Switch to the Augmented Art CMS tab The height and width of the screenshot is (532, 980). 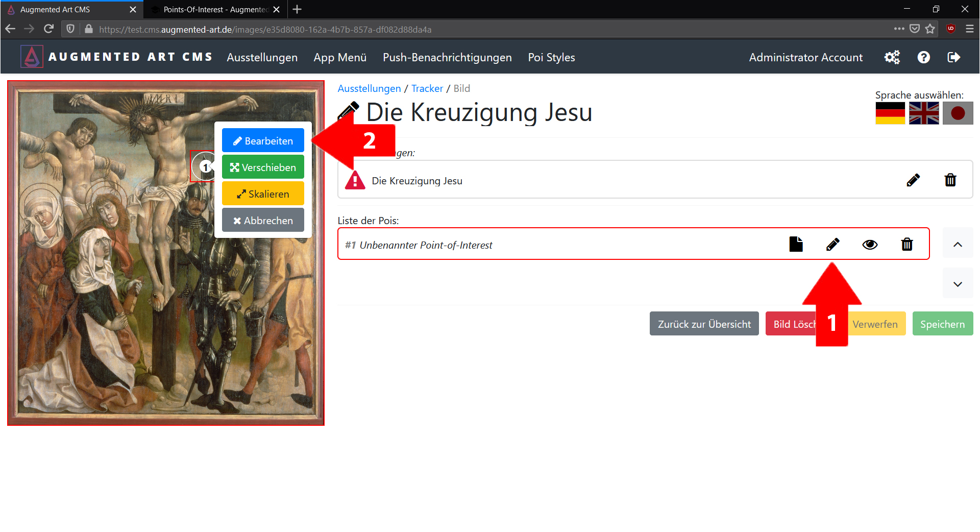click(71, 9)
